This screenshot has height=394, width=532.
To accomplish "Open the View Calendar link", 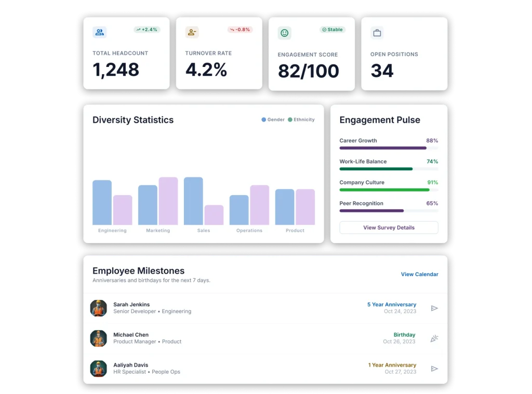I will tap(419, 274).
